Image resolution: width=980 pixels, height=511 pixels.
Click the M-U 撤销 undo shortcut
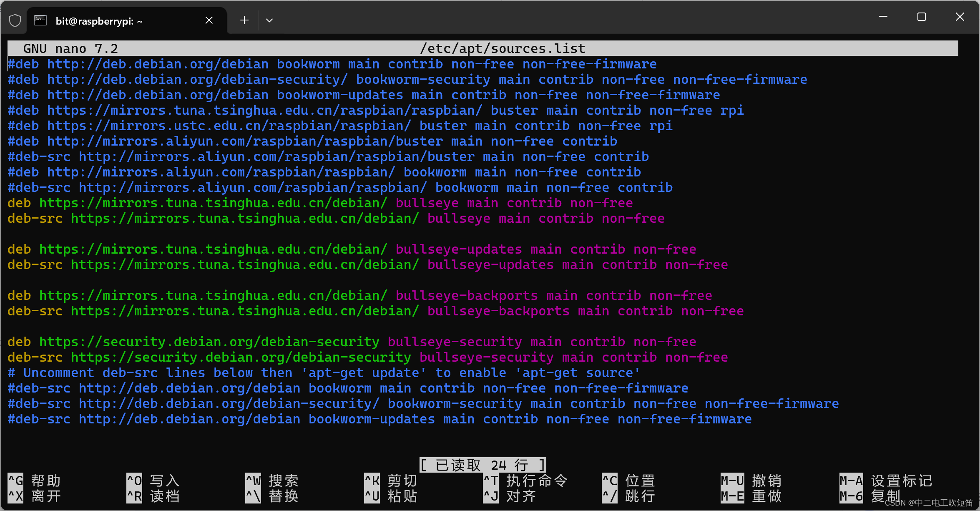[751, 481]
